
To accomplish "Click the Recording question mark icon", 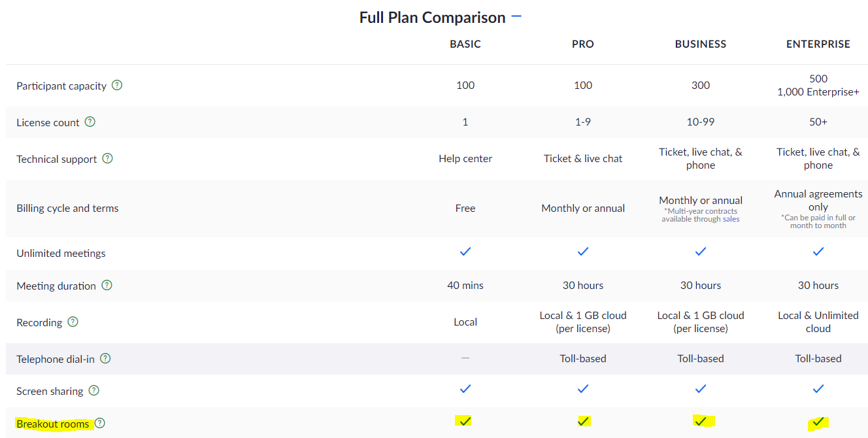I will coord(73,322).
